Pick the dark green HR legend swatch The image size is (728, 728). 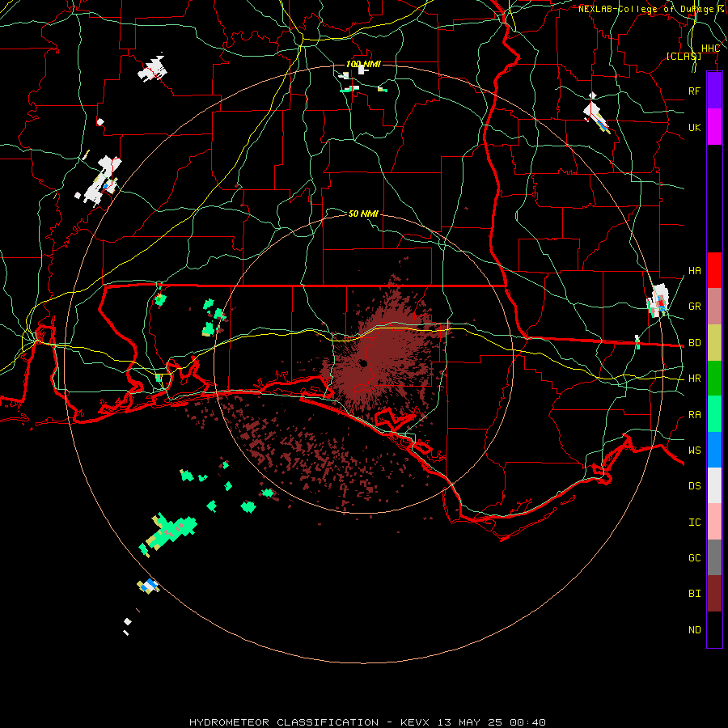point(714,379)
